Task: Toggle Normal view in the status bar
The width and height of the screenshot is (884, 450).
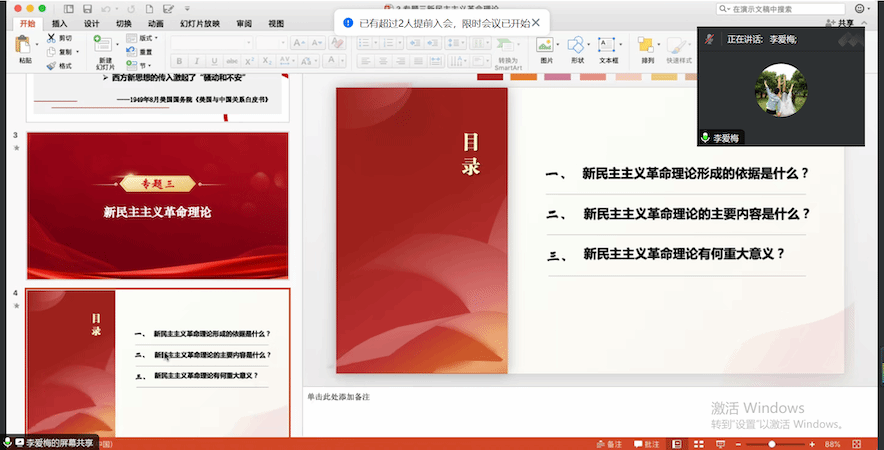Action: point(677,443)
